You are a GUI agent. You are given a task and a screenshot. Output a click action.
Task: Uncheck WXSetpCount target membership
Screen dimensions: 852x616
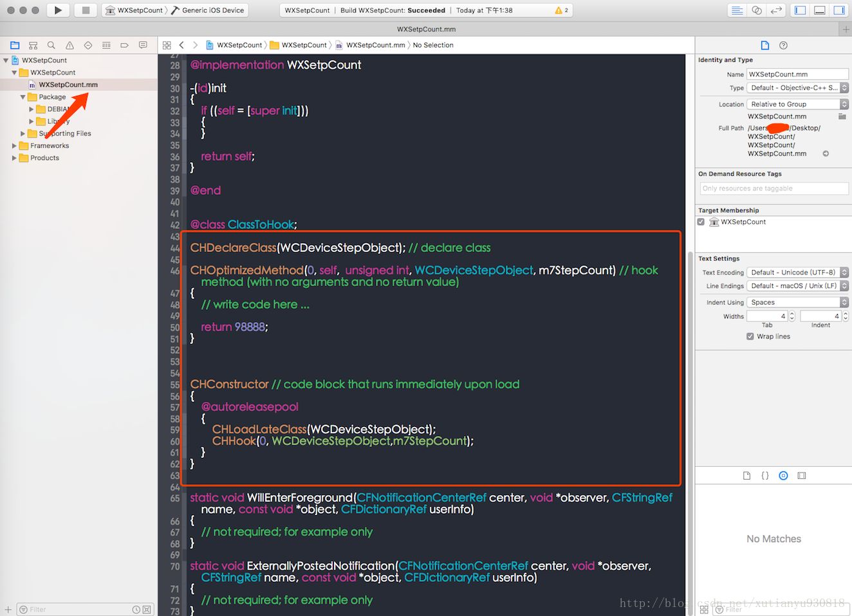(701, 222)
